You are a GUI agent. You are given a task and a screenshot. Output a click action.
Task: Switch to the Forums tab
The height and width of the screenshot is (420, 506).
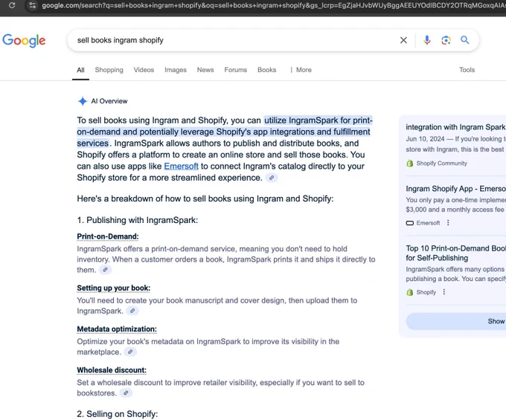tap(236, 70)
